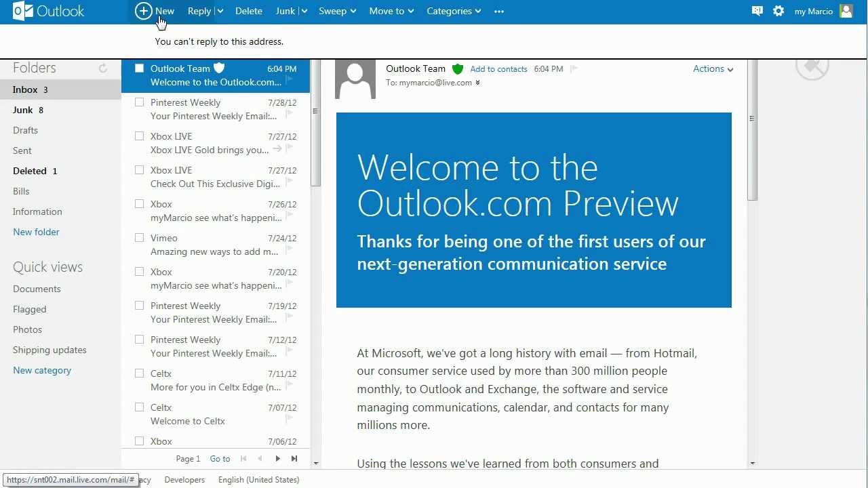This screenshot has height=488, width=868.
Task: Click reading pane scroll down arrow
Action: [x=752, y=464]
